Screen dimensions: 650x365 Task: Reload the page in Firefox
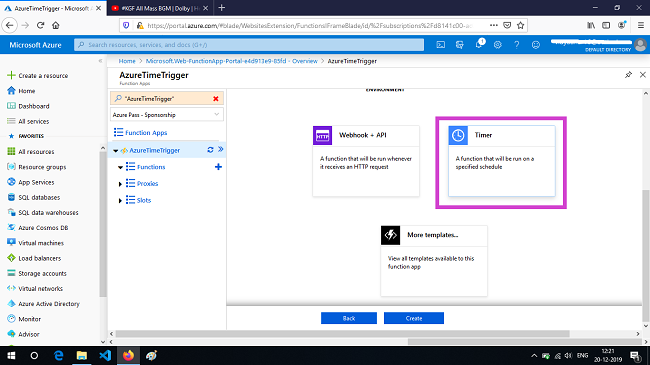[x=40, y=25]
